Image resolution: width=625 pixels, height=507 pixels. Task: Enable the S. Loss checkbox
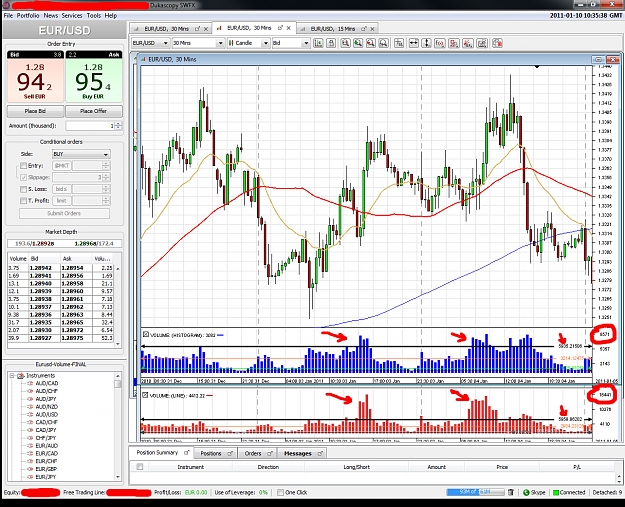coord(24,189)
